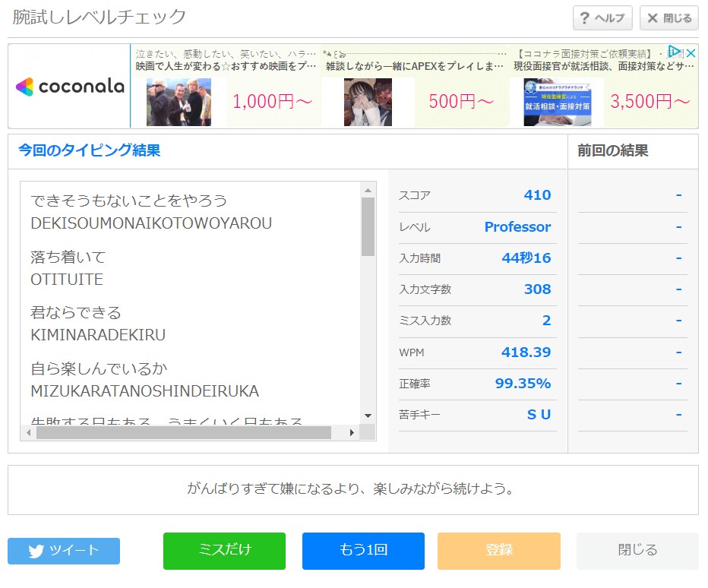Click the text OTITUITE
Screen dimensions: 708x588
(x=67, y=279)
